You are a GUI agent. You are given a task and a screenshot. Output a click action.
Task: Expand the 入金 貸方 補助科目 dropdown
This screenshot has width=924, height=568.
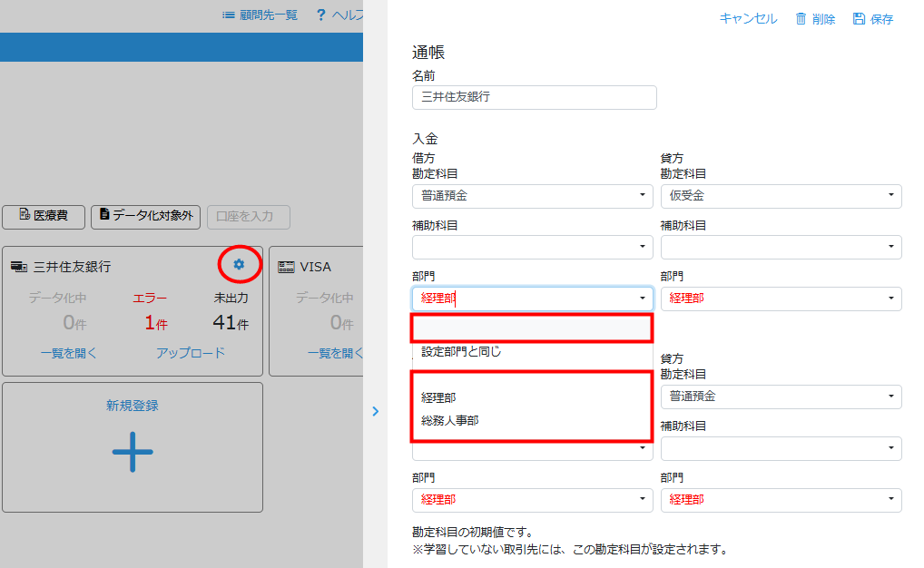(x=781, y=247)
